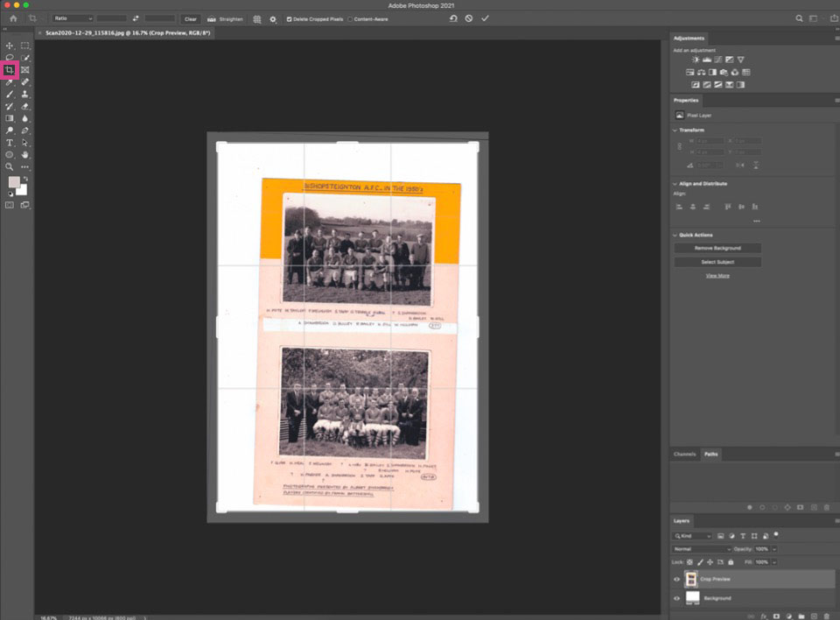The height and width of the screenshot is (620, 840).
Task: Add a Levels adjustment
Action: tap(707, 60)
